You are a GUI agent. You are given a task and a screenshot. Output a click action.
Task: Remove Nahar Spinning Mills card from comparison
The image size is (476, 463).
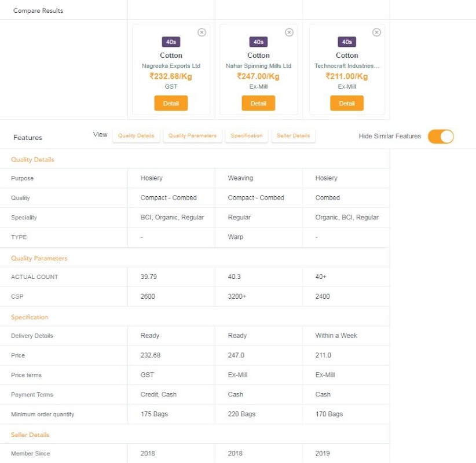[x=289, y=32]
